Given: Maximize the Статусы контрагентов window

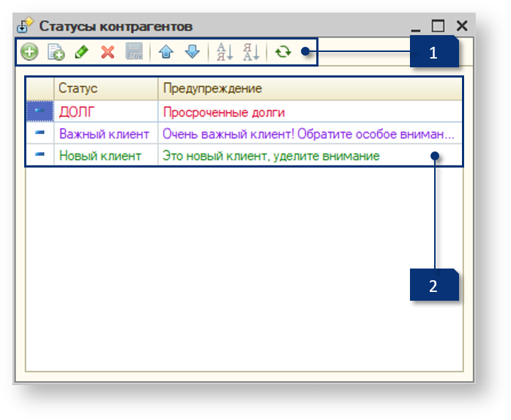Looking at the screenshot, I should (438, 26).
